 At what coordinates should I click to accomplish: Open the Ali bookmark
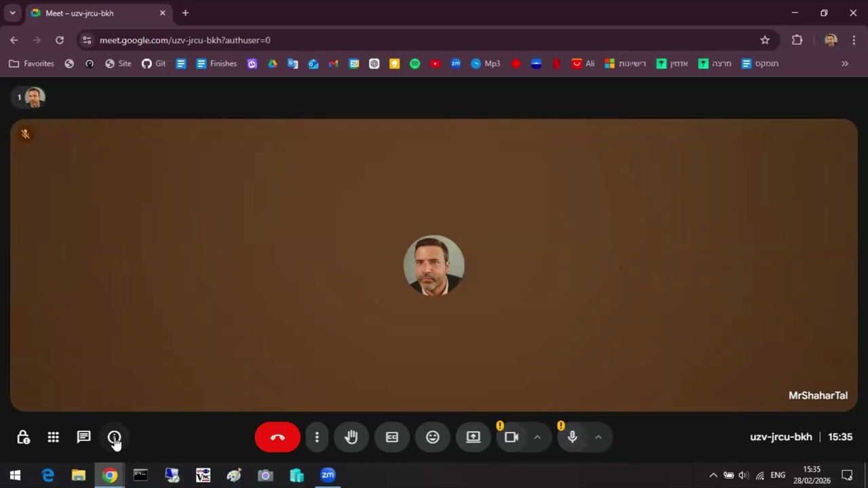(583, 64)
